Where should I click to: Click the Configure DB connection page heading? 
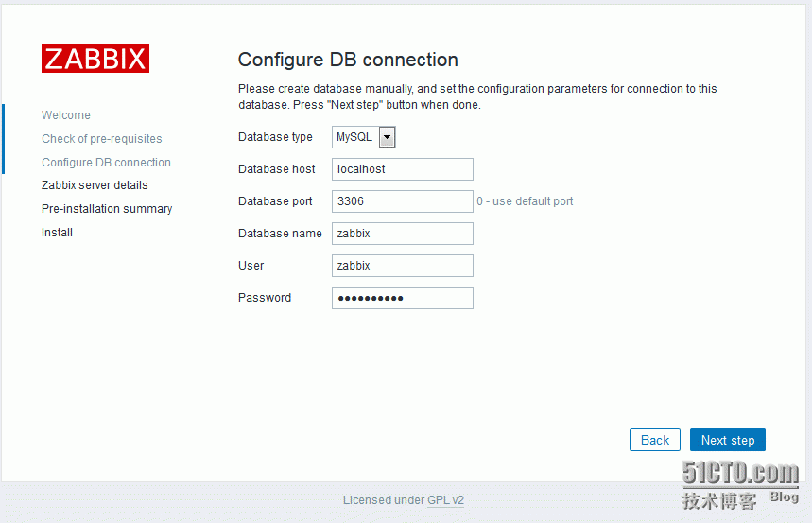pyautogui.click(x=348, y=60)
